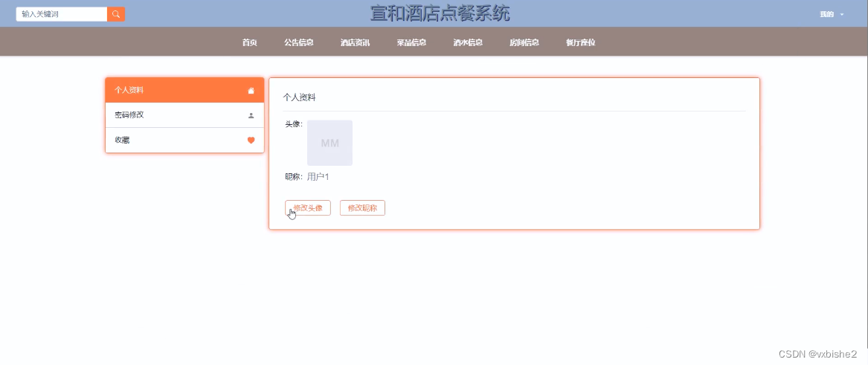Select 收藏 in the sidebar
The image size is (868, 365).
pos(184,140)
